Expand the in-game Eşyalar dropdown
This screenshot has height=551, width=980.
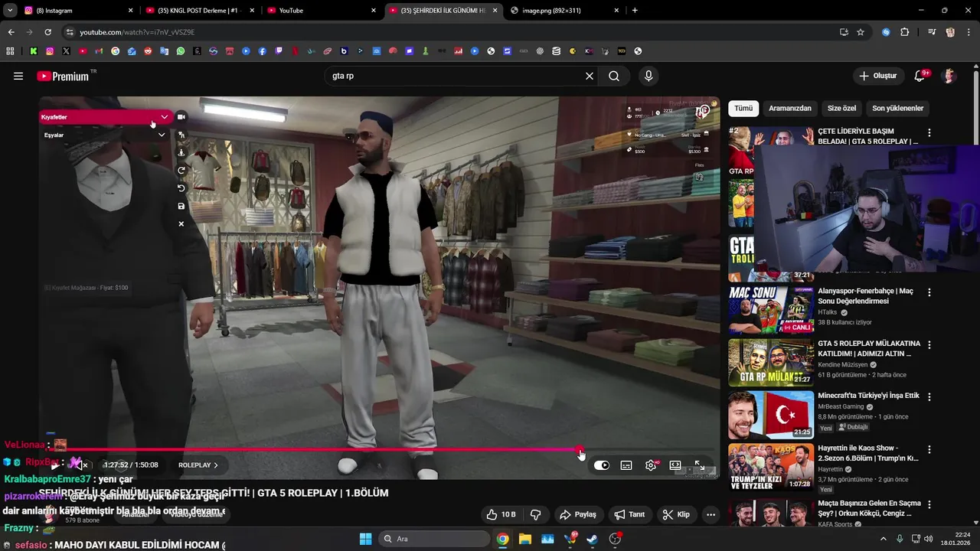pyautogui.click(x=106, y=135)
